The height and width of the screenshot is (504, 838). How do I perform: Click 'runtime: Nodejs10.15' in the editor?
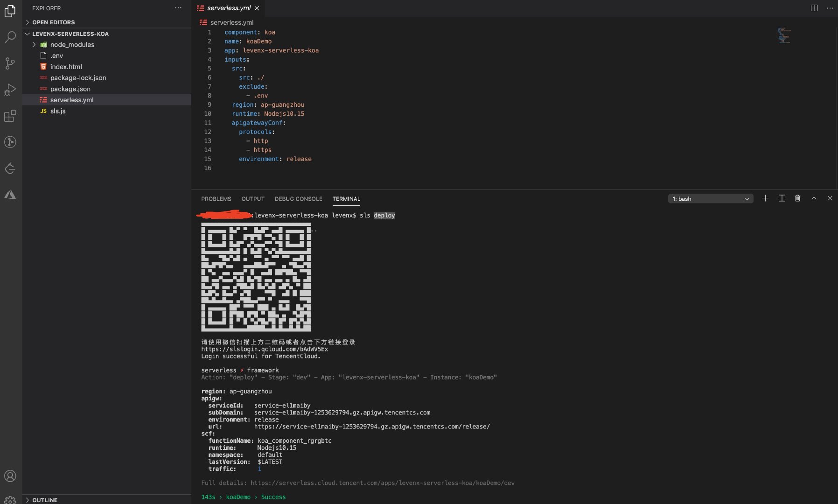(x=268, y=113)
